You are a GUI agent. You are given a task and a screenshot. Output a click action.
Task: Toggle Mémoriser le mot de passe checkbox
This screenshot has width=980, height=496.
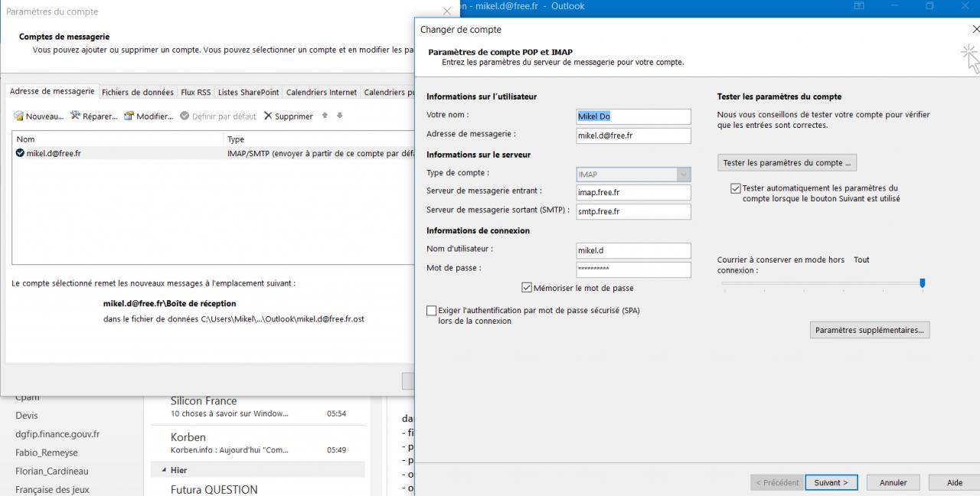(527, 288)
